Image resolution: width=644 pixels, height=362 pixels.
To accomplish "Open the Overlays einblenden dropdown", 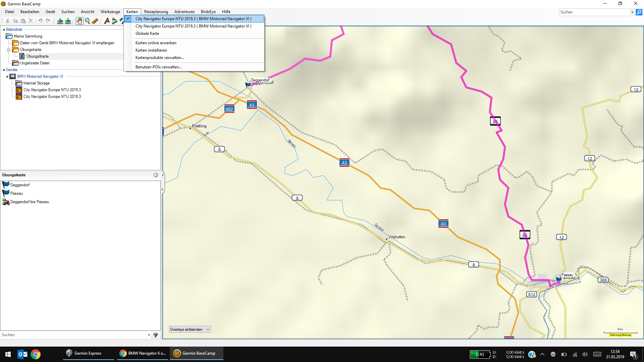I will tap(190, 329).
